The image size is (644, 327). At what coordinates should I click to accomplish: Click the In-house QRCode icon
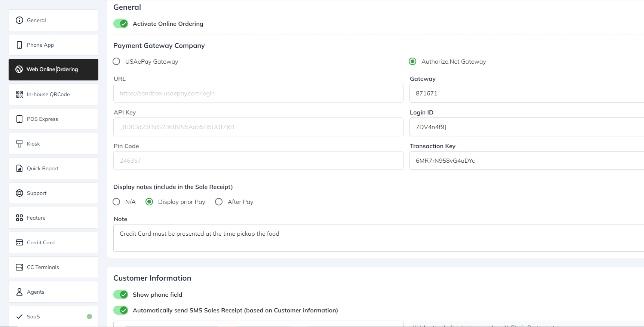click(x=19, y=94)
